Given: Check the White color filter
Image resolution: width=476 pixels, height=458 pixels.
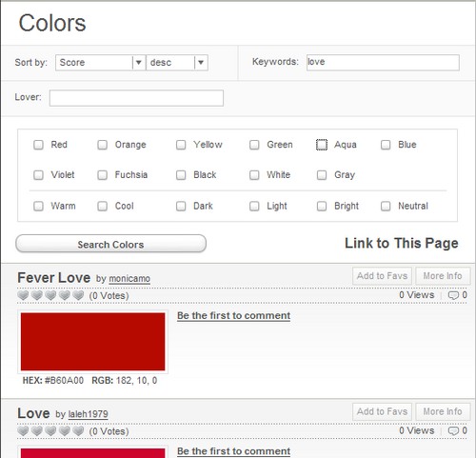Looking at the screenshot, I should pos(254,175).
